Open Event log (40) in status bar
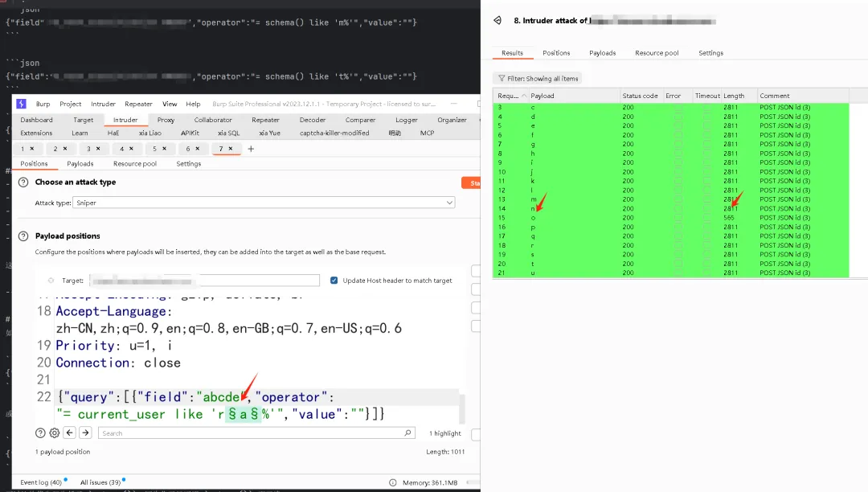The width and height of the screenshot is (868, 492). click(41, 482)
